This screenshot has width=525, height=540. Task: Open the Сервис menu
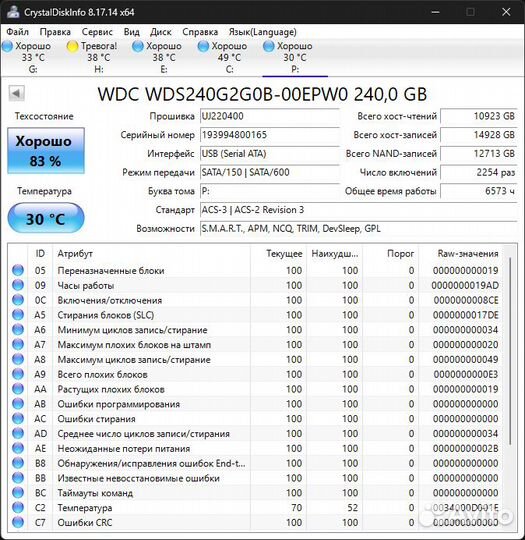pyautogui.click(x=97, y=32)
